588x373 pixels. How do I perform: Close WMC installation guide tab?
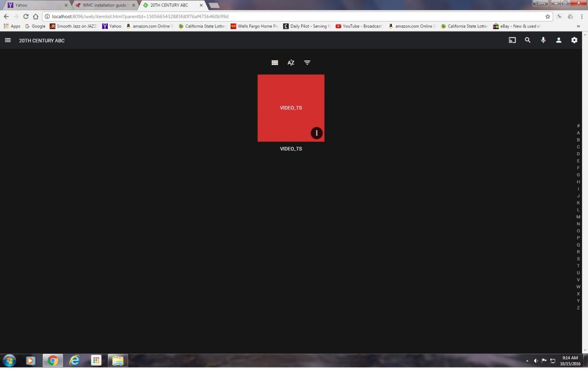(x=134, y=5)
